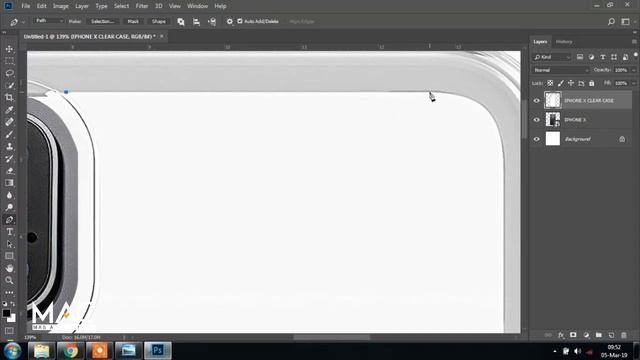The height and width of the screenshot is (360, 640).
Task: Select the Blur tool
Action: tap(9, 195)
